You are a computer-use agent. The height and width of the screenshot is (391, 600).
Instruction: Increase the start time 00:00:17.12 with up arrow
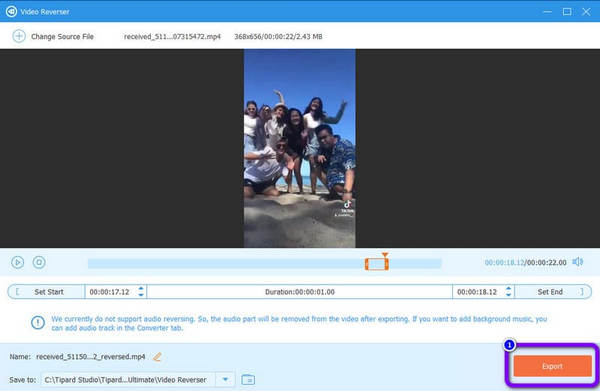[x=141, y=288]
